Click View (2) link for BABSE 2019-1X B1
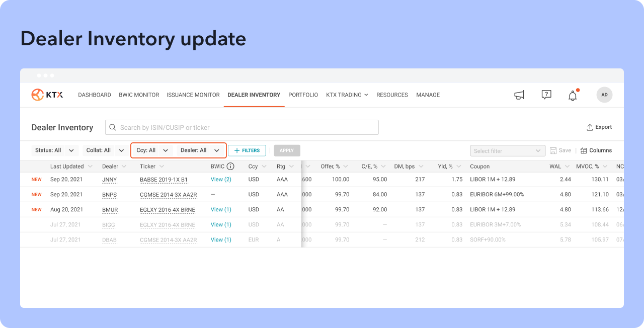 221,180
